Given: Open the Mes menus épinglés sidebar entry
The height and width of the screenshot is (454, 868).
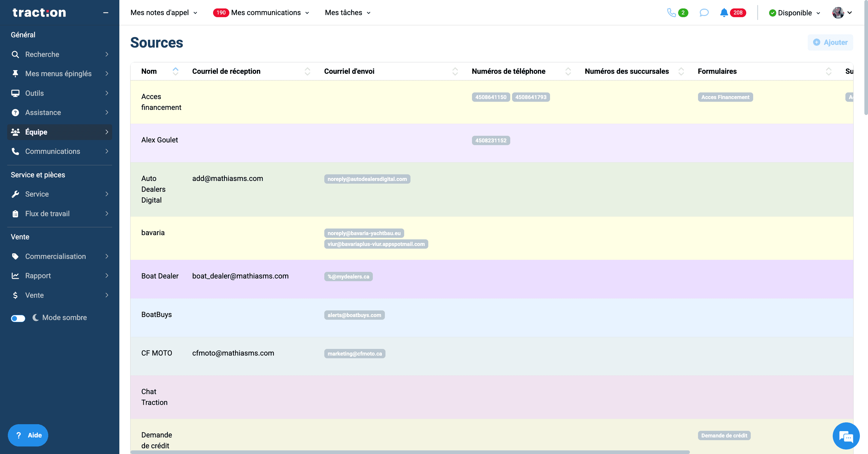Looking at the screenshot, I should point(60,73).
